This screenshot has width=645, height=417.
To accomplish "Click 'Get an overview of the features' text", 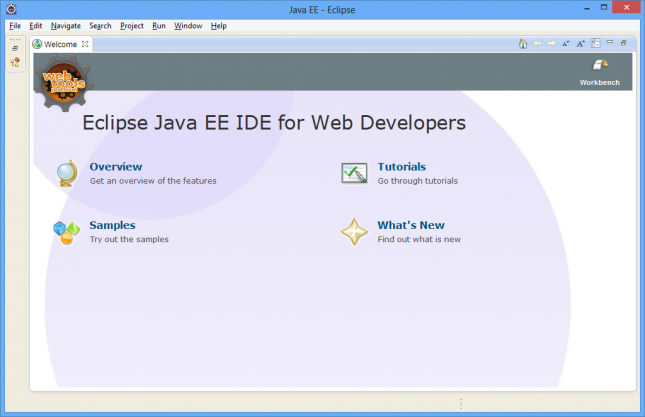I will (153, 181).
